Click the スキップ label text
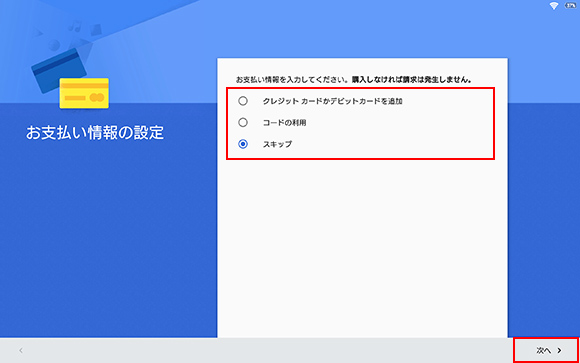 277,144
